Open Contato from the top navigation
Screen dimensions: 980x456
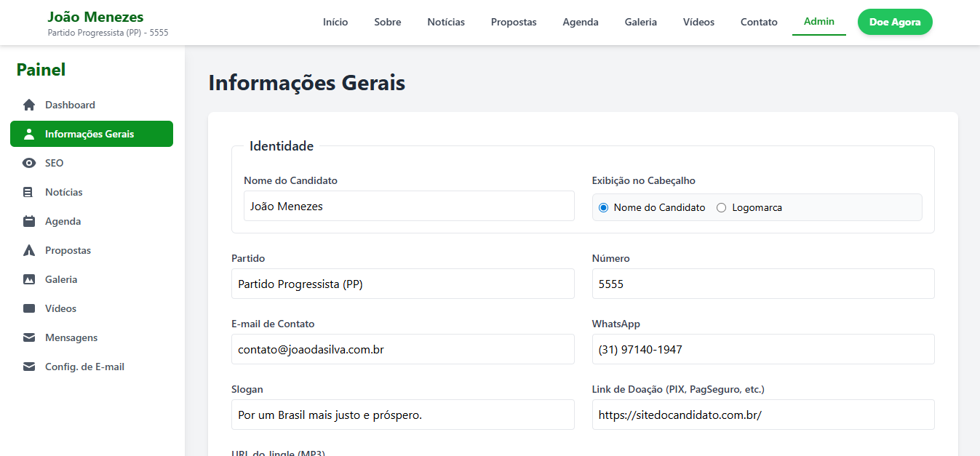[759, 22]
